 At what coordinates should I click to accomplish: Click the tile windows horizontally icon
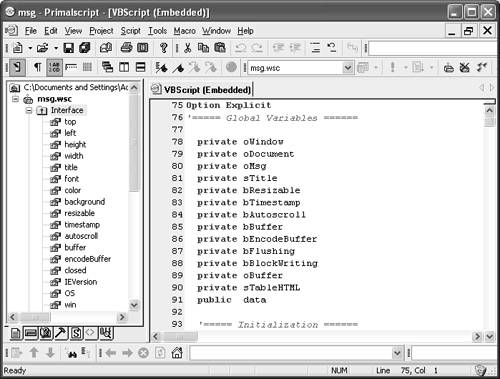[140, 67]
